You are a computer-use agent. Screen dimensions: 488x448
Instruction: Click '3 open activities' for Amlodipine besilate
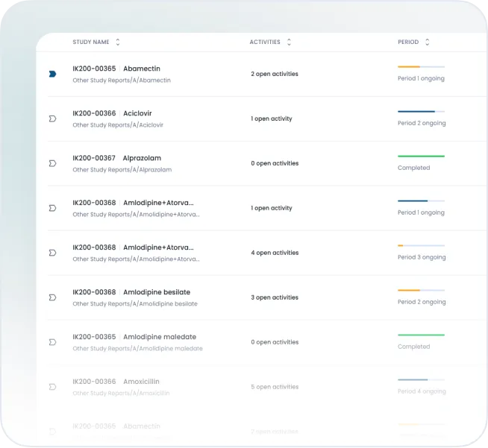click(275, 297)
